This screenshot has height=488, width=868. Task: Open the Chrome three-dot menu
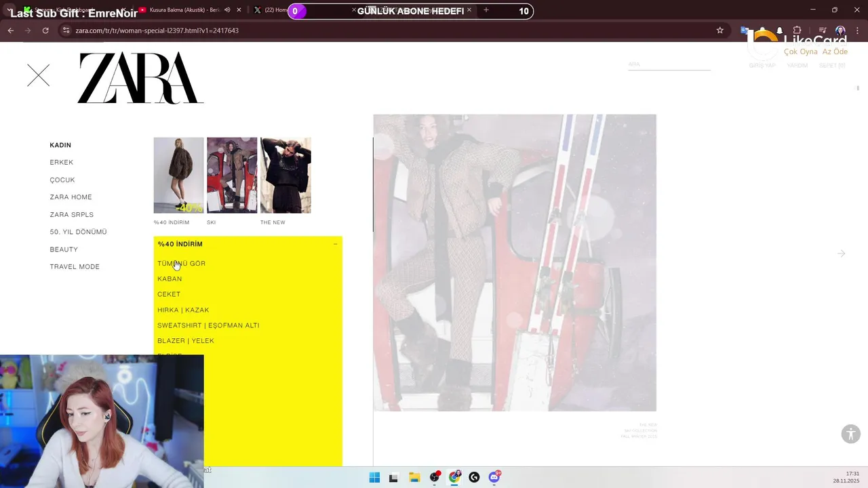point(858,30)
